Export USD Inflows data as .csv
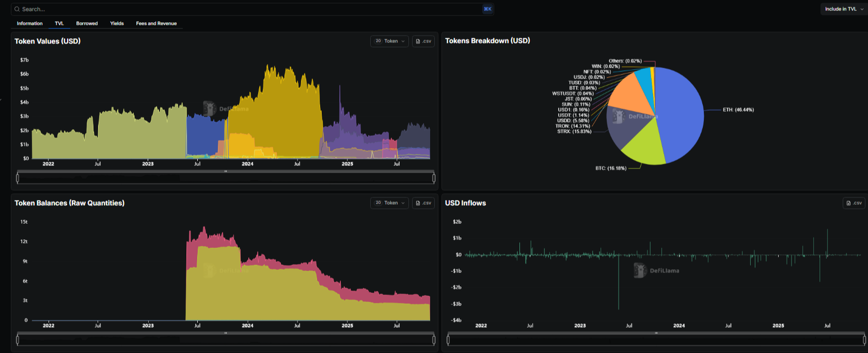This screenshot has height=353, width=868. [854, 203]
